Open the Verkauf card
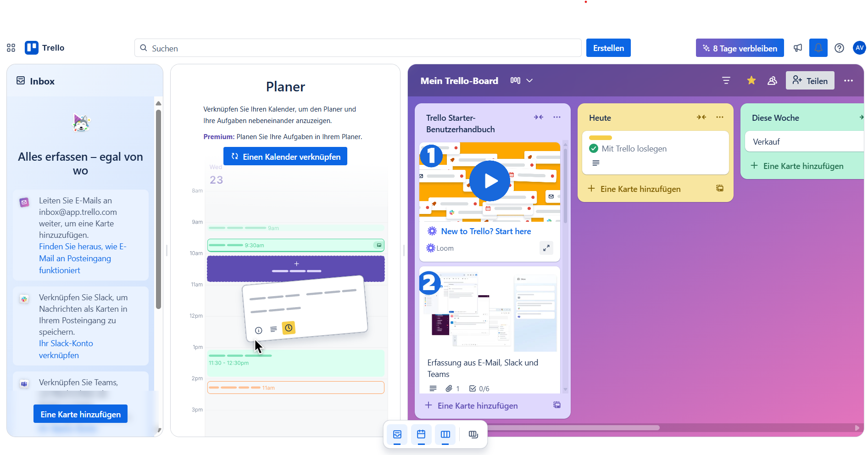The image size is (868, 455). [804, 141]
